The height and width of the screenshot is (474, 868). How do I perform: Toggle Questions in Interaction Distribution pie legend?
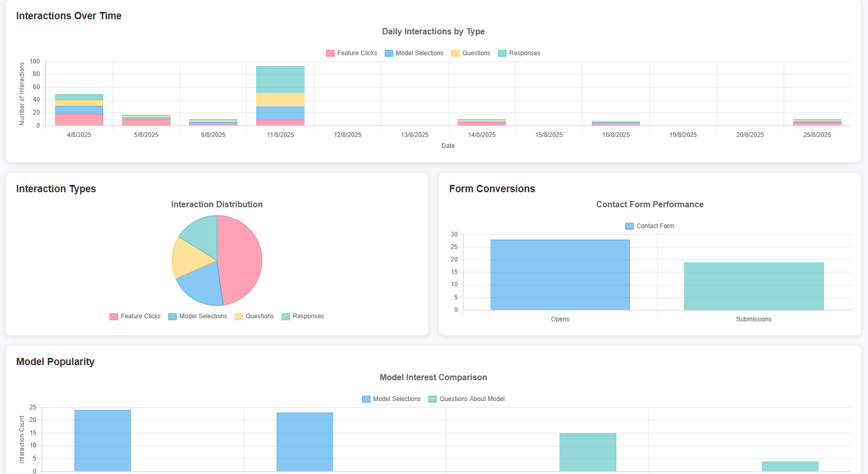254,316
